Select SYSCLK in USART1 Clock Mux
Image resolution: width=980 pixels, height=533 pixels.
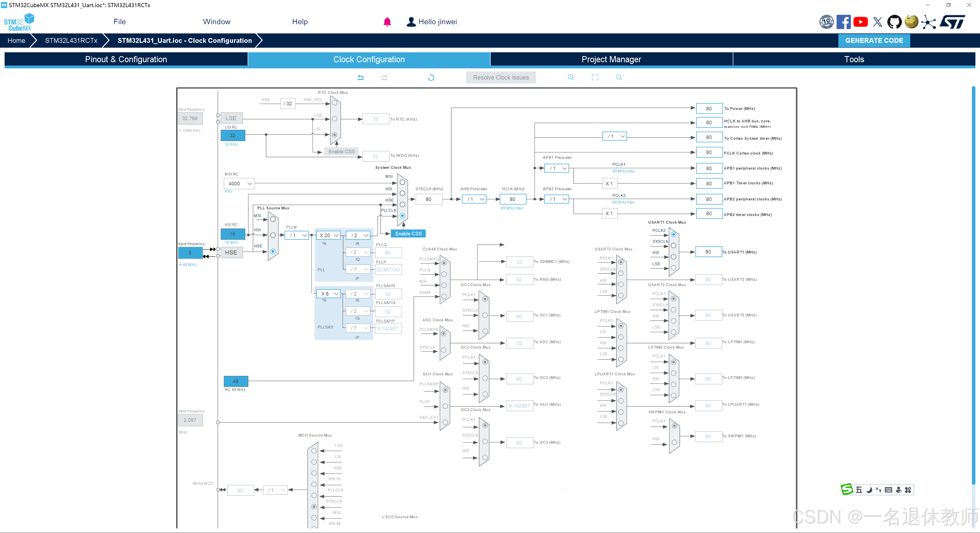coord(673,246)
